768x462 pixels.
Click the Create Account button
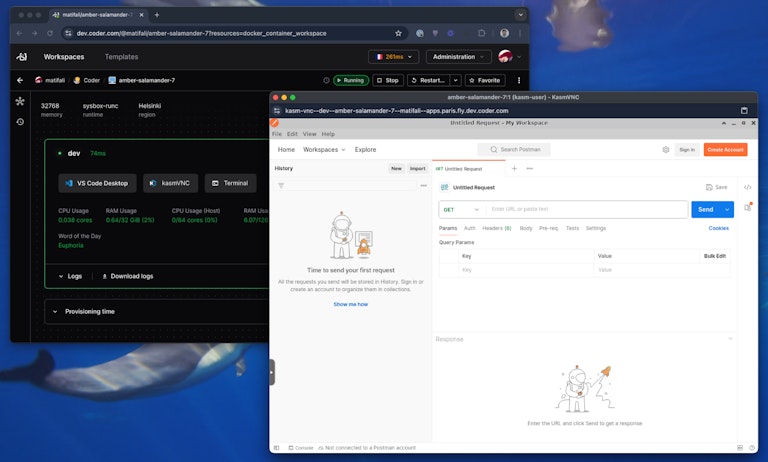click(x=725, y=149)
